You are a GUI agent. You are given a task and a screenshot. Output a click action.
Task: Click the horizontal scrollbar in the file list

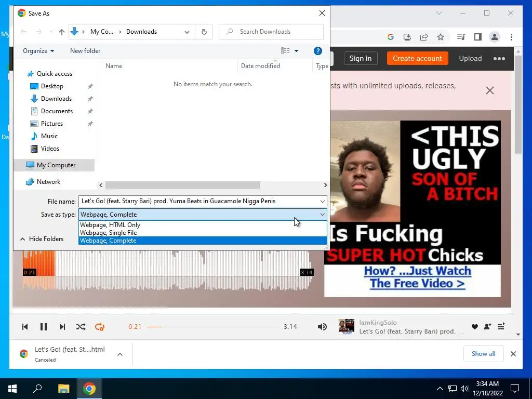182,185
